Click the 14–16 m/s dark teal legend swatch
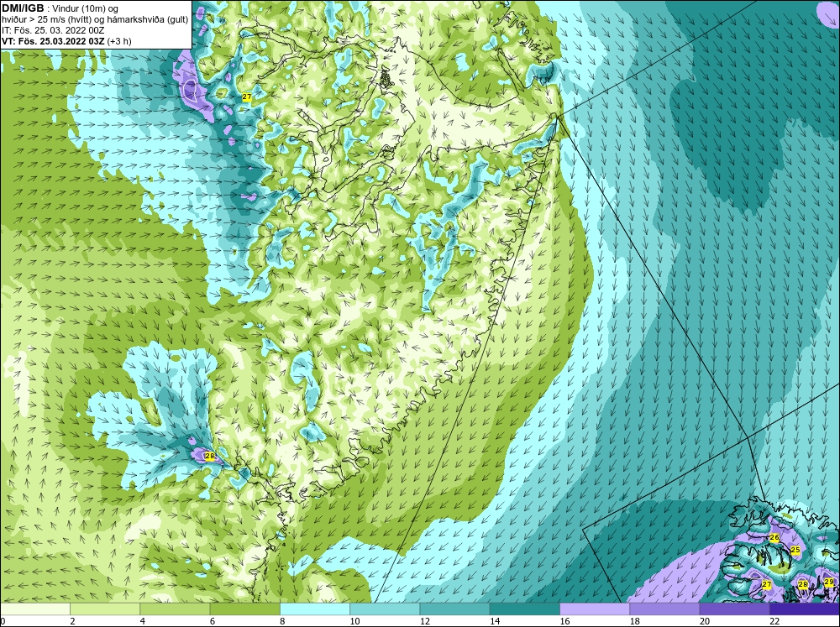Viewport: 840px width, 627px height. (525, 609)
